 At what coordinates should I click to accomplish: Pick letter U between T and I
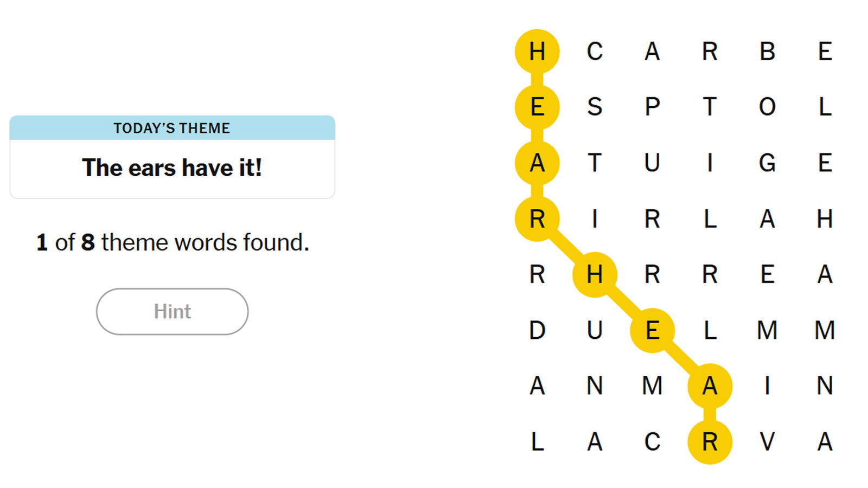point(652,163)
